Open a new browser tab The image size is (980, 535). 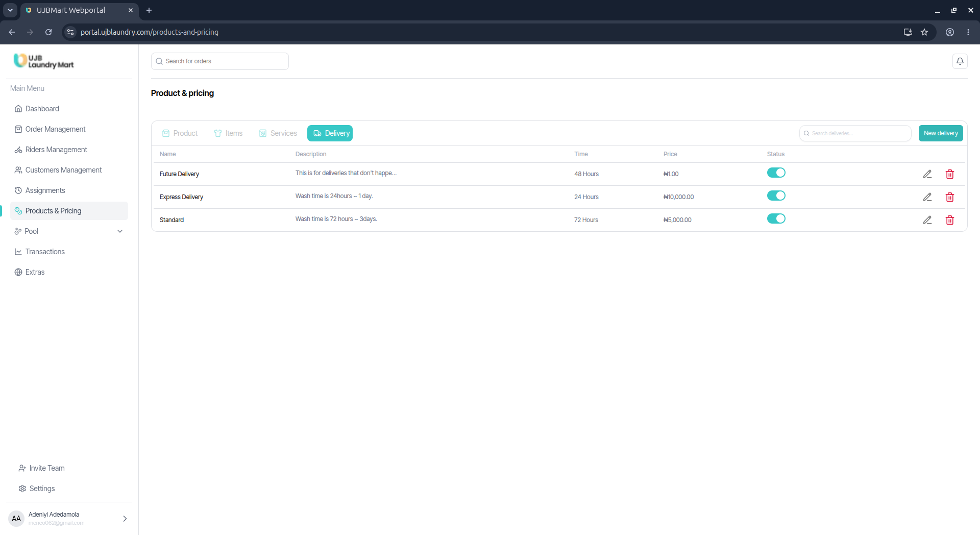pos(149,10)
